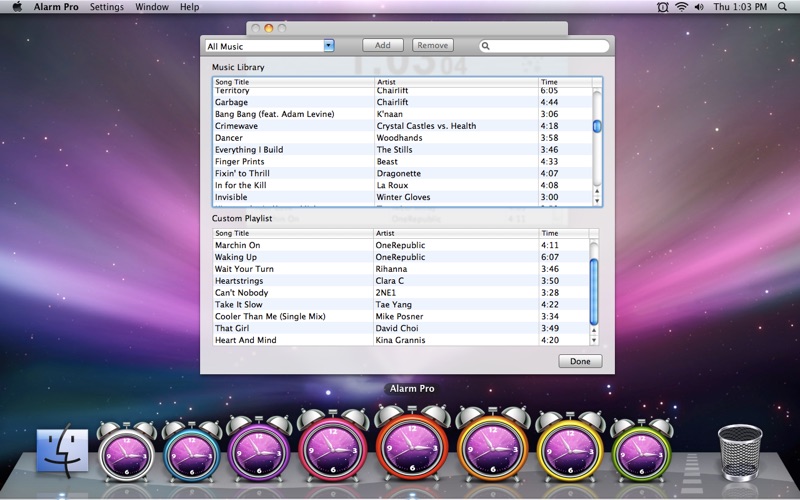Sort Music Library by Song Title header
The width and height of the screenshot is (800, 500).
[x=293, y=82]
